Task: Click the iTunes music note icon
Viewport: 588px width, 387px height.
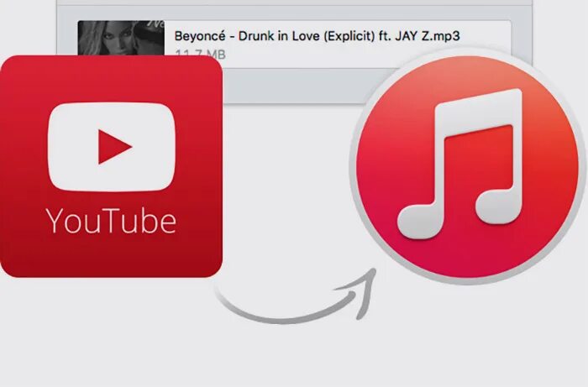Action: click(x=467, y=166)
